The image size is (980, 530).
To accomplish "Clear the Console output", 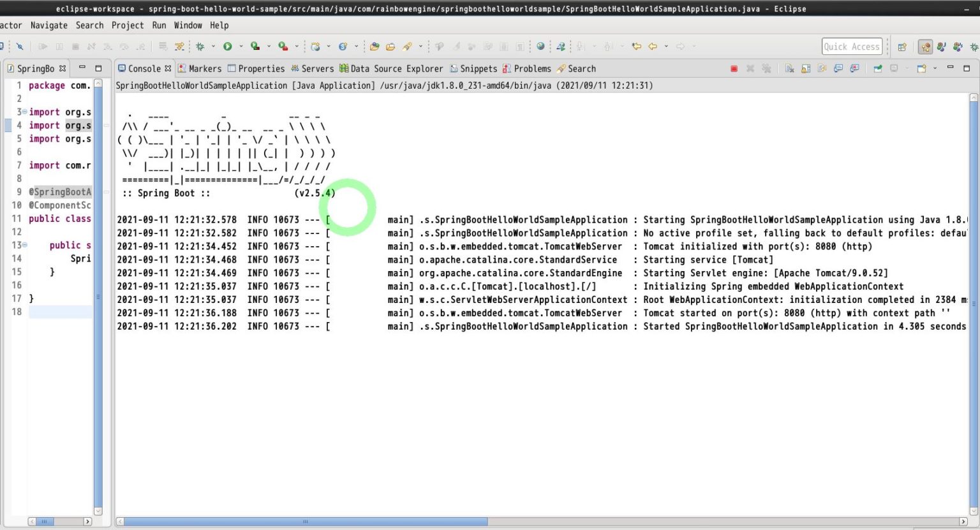I will click(790, 68).
